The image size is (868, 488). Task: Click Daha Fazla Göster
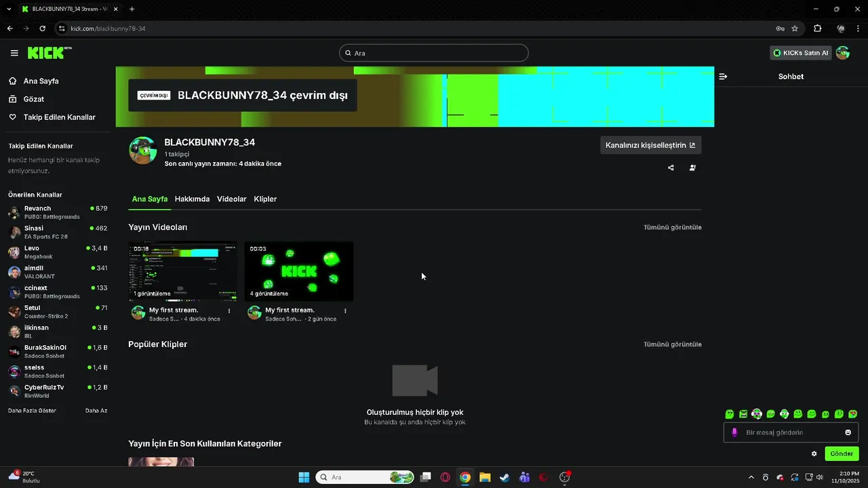32,411
